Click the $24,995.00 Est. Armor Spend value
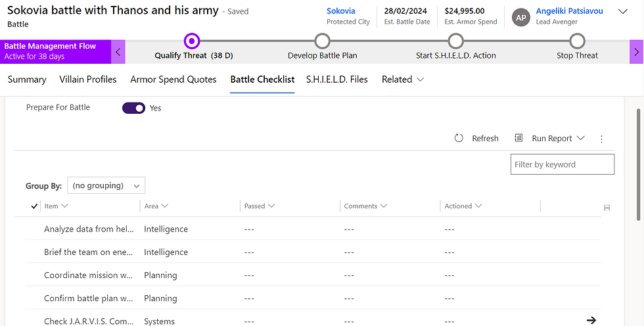The image size is (644, 326). 465,11
